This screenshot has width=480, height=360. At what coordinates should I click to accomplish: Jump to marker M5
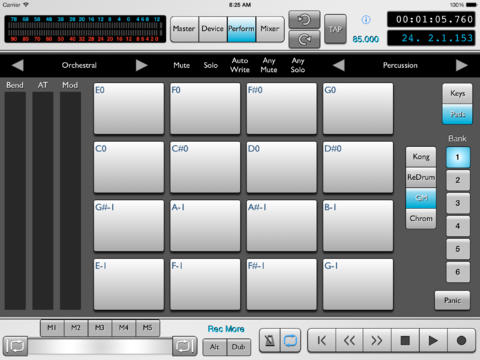pyautogui.click(x=148, y=328)
